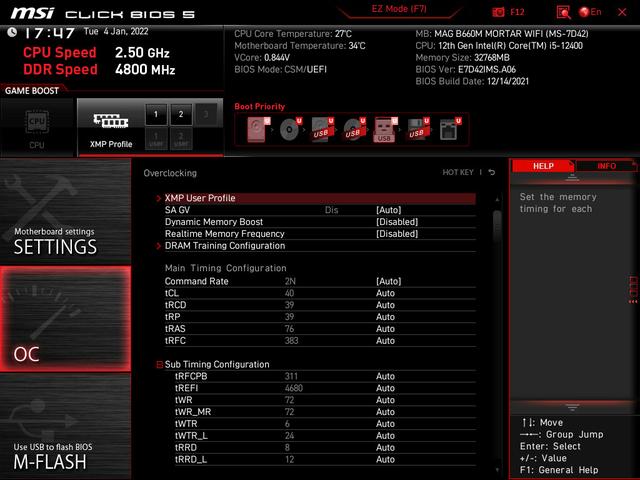Click the Help panel top grip handle
The image size is (640, 480).
(572, 177)
